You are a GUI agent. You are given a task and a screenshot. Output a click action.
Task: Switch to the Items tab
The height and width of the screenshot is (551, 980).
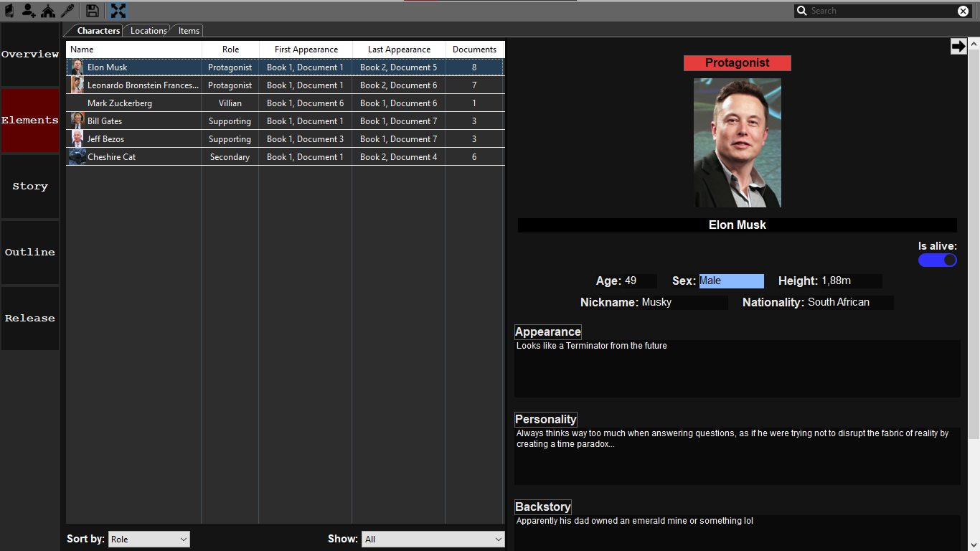click(x=189, y=31)
